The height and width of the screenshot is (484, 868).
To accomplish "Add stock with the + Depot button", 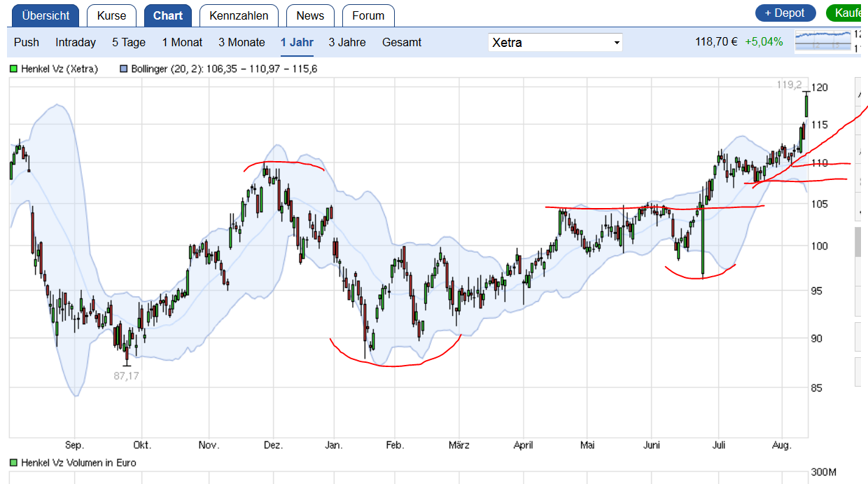I will [785, 13].
